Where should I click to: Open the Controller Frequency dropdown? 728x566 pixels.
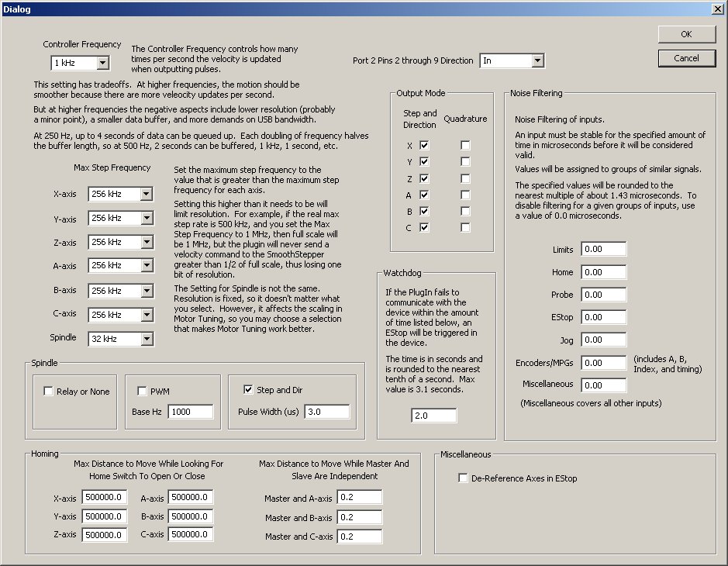pos(103,63)
